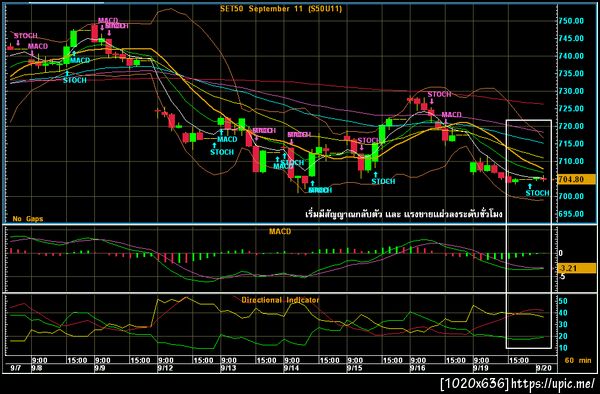
Task: Click the 60 min interval label
Action: pos(578,360)
